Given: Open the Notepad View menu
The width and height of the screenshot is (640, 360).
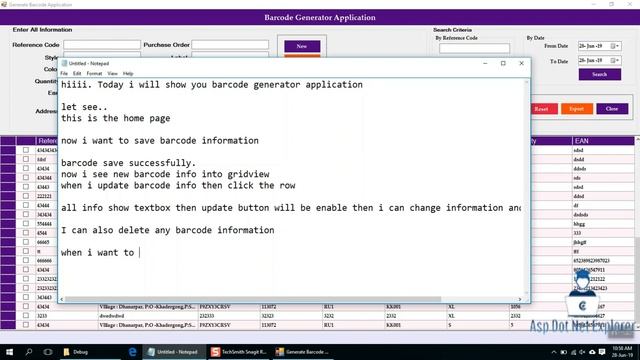Looking at the screenshot, I should [112, 73].
